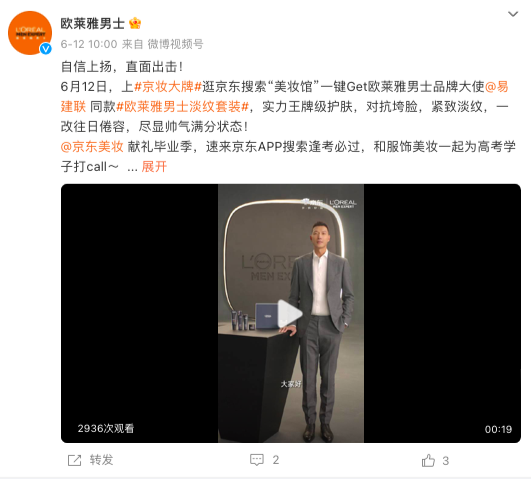The width and height of the screenshot is (531, 479).
Task: Click the 微博视频号 source link
Action: [x=175, y=44]
